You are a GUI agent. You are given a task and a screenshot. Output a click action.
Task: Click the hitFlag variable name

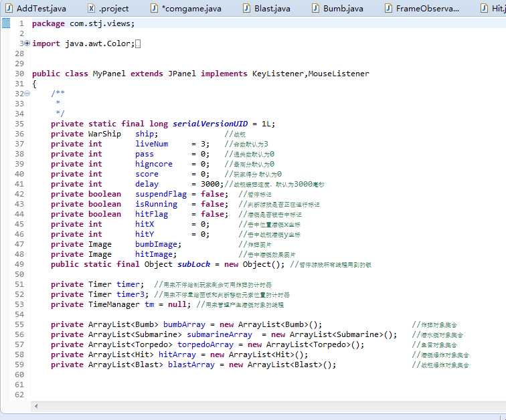[x=152, y=214]
